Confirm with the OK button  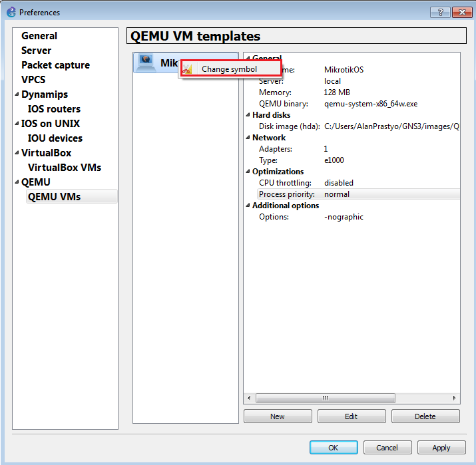[334, 448]
